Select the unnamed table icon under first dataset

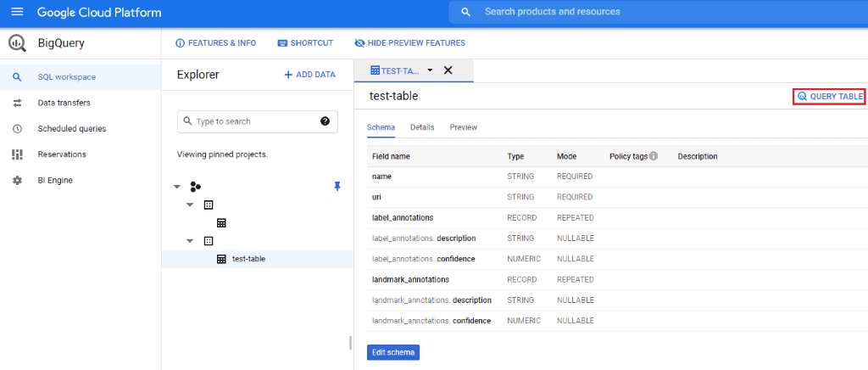(221, 223)
